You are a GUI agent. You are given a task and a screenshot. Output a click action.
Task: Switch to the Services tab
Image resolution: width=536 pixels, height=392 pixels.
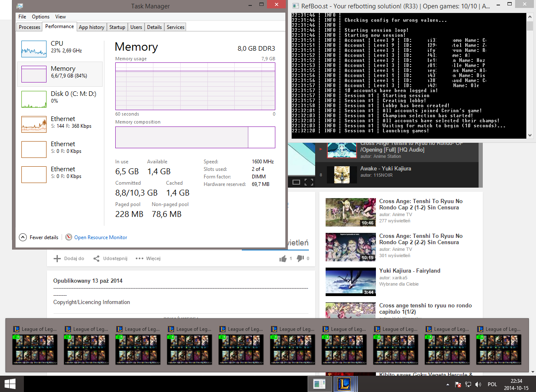click(x=175, y=27)
